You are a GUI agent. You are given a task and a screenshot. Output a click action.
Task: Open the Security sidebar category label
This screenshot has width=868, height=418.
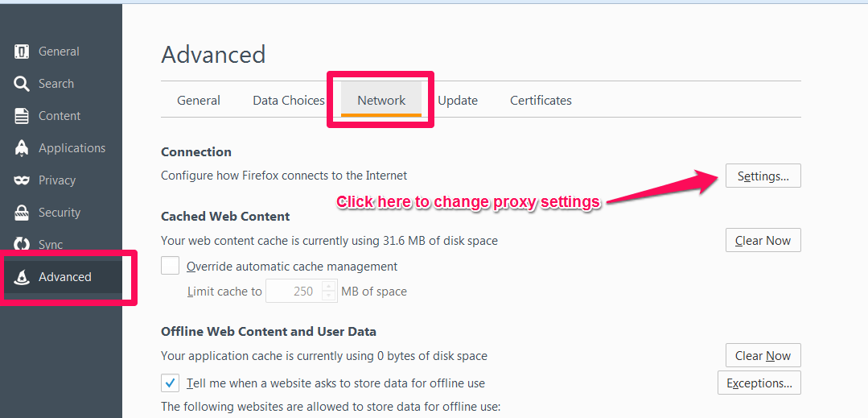[60, 213]
